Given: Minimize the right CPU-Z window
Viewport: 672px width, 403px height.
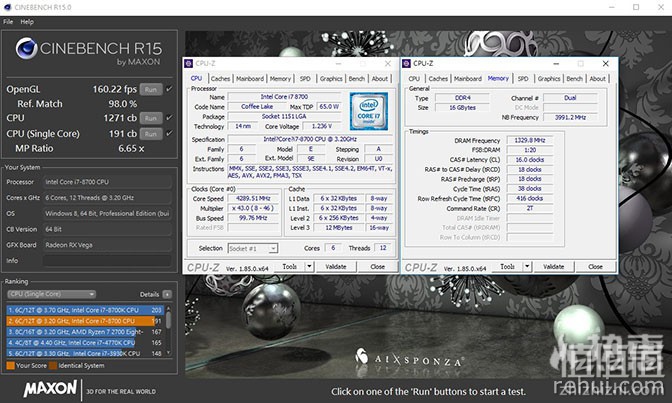Looking at the screenshot, I should pyautogui.click(x=556, y=63).
